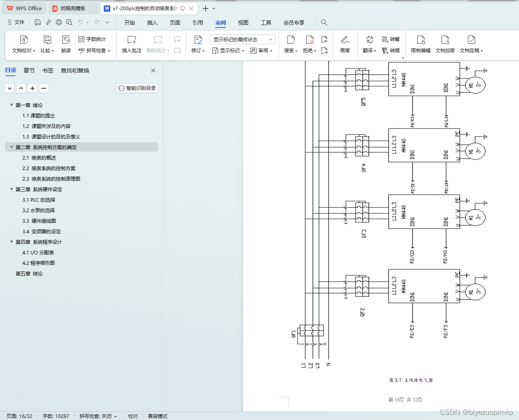This screenshot has height=420, width=519.
Task: Open the search magnifier in the menu bar
Action: (324, 22)
